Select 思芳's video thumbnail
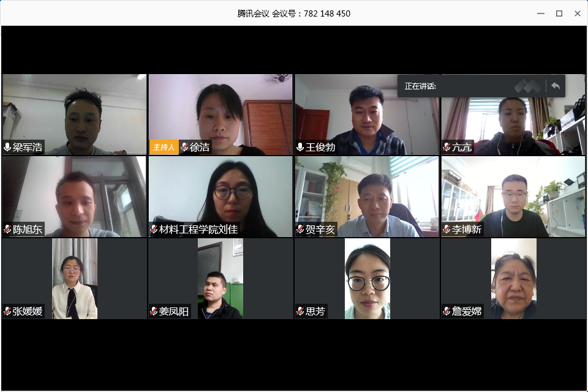 click(367, 279)
